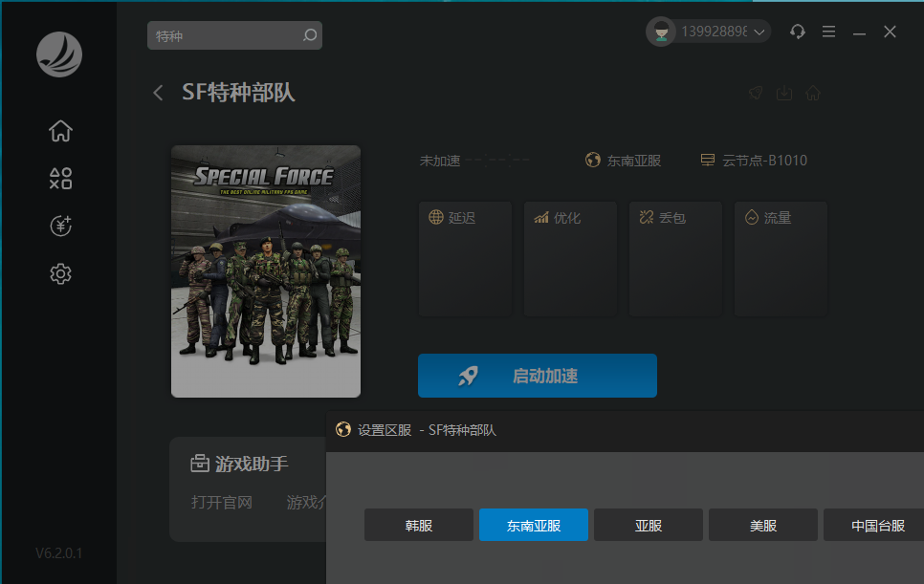This screenshot has width=924, height=584.
Task: Click the globe icon in 设置区服 dialog
Action: click(x=343, y=430)
